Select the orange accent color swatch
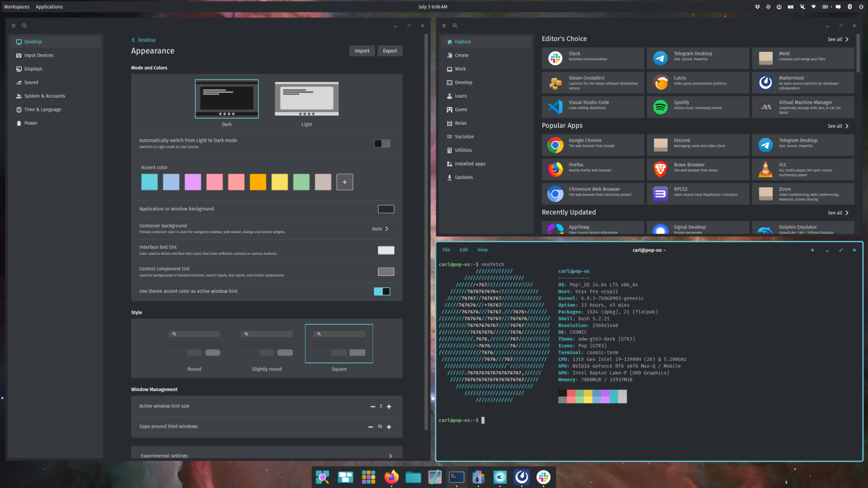The image size is (868, 488). (257, 181)
